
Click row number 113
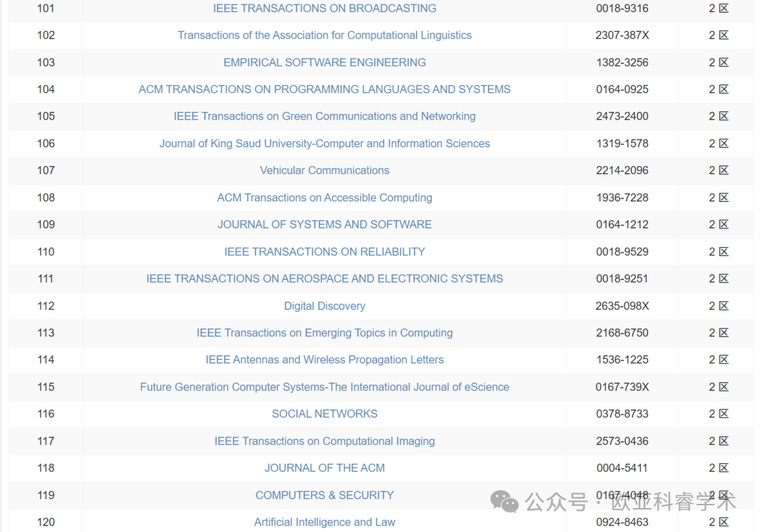pyautogui.click(x=46, y=333)
